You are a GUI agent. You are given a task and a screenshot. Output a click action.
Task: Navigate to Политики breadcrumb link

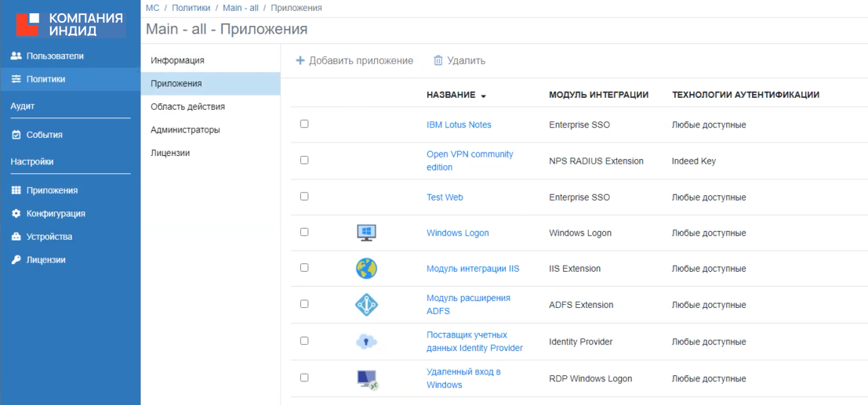coord(191,8)
